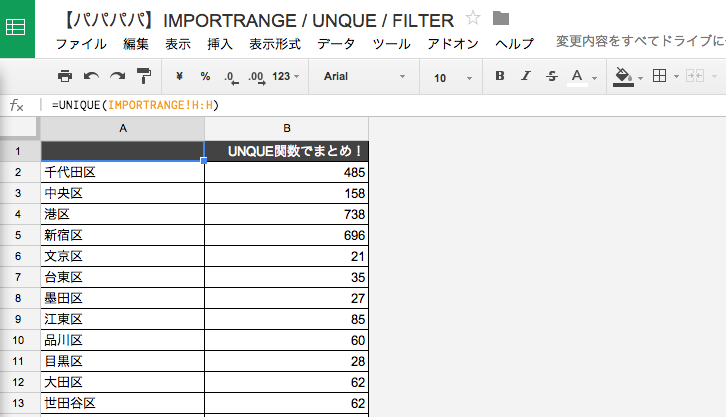Select the value 85 cell

click(x=287, y=319)
